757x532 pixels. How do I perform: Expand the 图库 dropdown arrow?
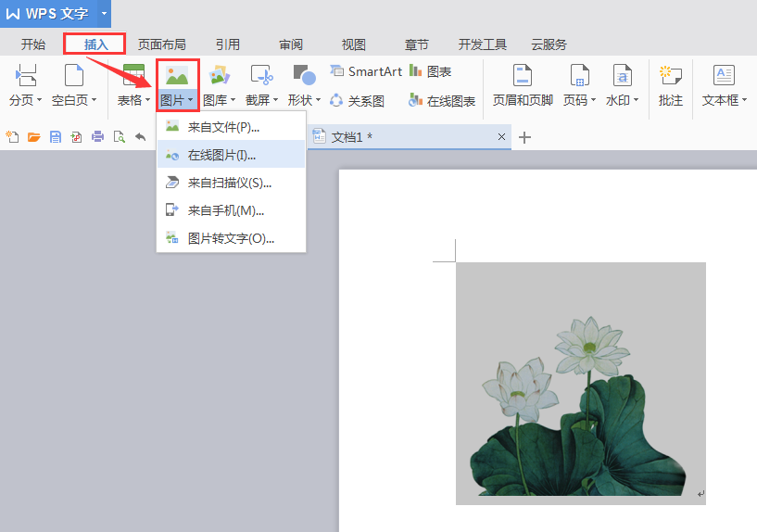[233, 100]
